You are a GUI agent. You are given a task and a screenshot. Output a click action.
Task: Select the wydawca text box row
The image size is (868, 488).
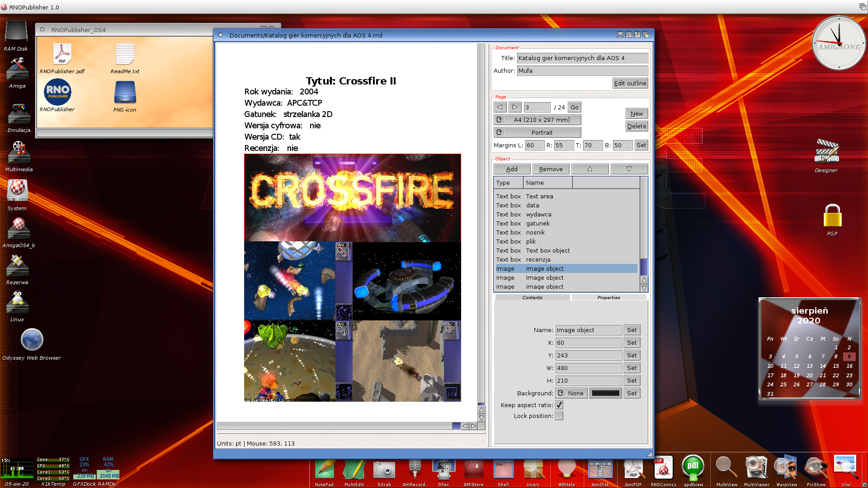[566, 214]
